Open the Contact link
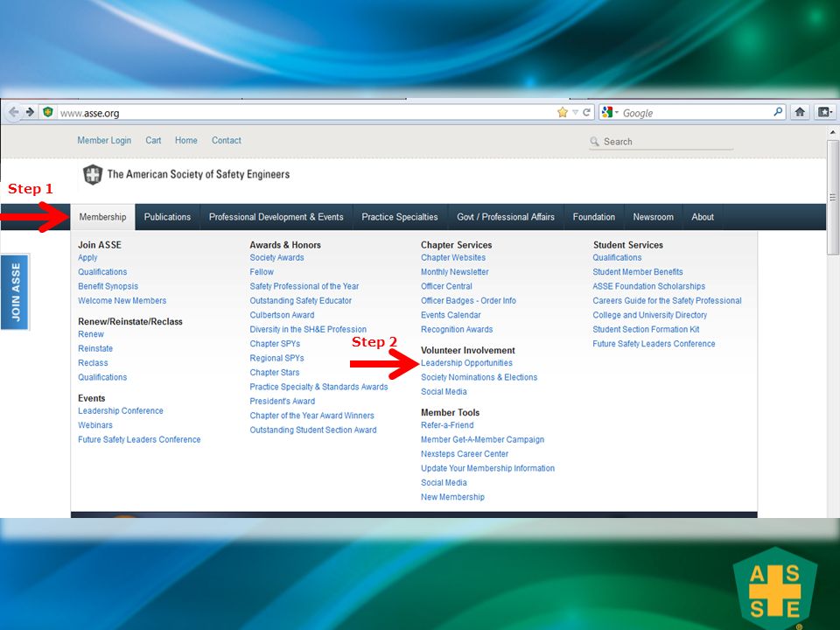840x630 pixels. click(x=226, y=140)
